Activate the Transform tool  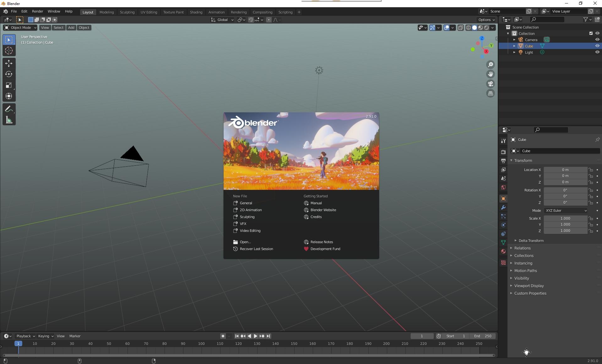coord(9,96)
